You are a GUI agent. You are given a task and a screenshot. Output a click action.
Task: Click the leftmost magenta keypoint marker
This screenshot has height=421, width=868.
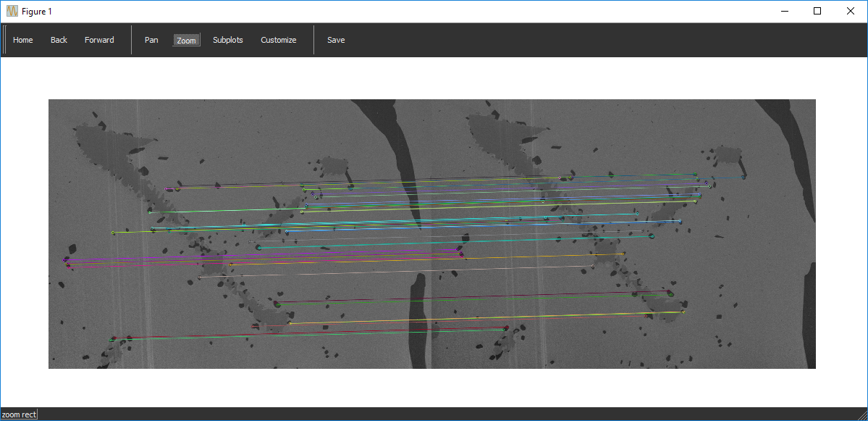click(x=67, y=259)
